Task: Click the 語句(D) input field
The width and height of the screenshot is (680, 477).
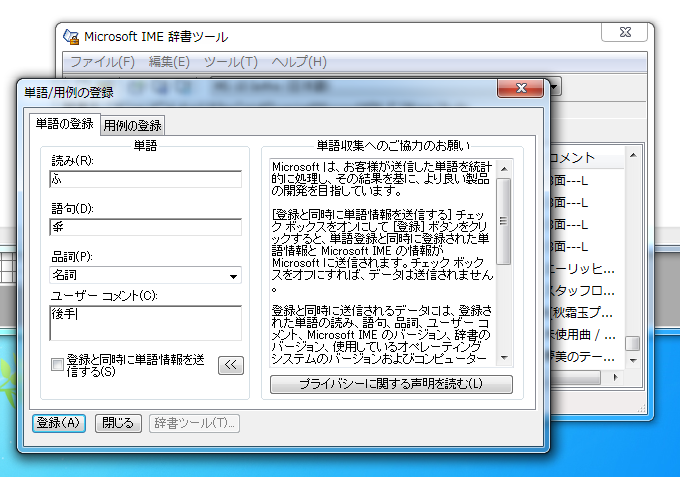Action: pyautogui.click(x=146, y=227)
